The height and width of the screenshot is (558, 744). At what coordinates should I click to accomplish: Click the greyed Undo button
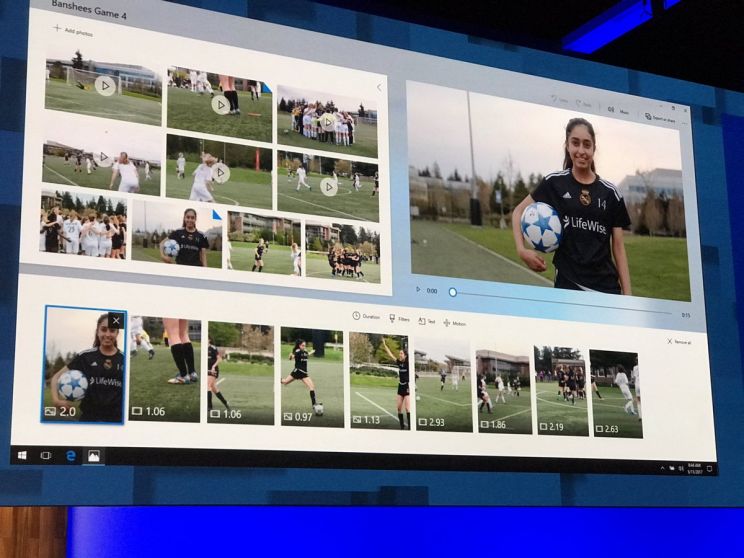click(560, 100)
